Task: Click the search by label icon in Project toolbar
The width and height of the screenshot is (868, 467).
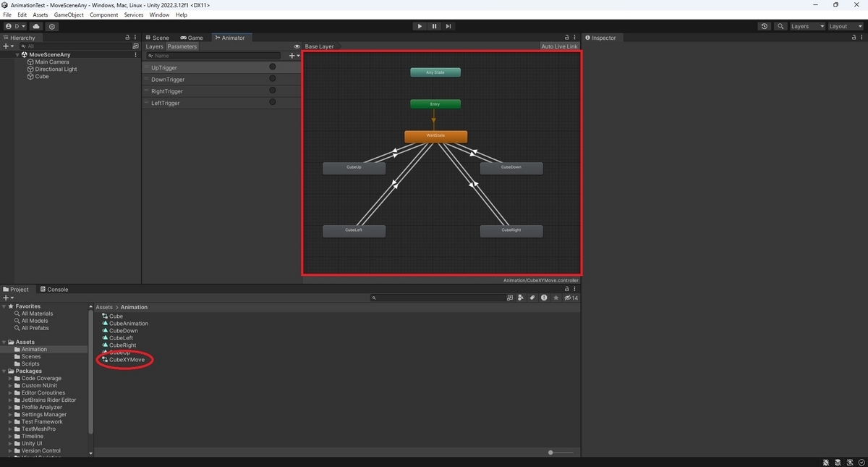Action: tap(532, 298)
